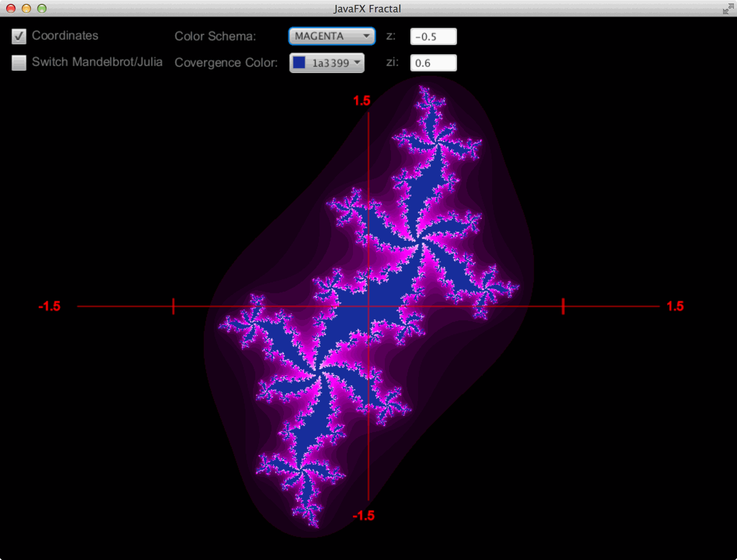Screen dimensions: 737x560
Task: Click the zi field containing 0.6
Action: click(433, 63)
